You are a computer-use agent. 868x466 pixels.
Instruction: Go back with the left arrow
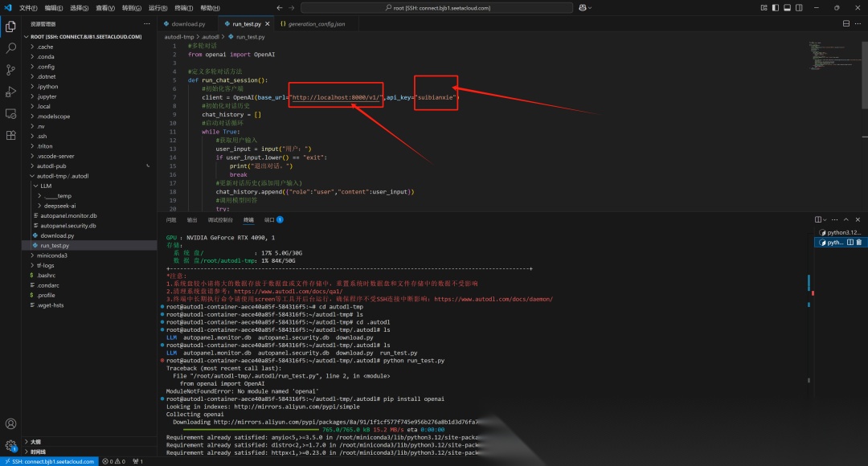[280, 8]
